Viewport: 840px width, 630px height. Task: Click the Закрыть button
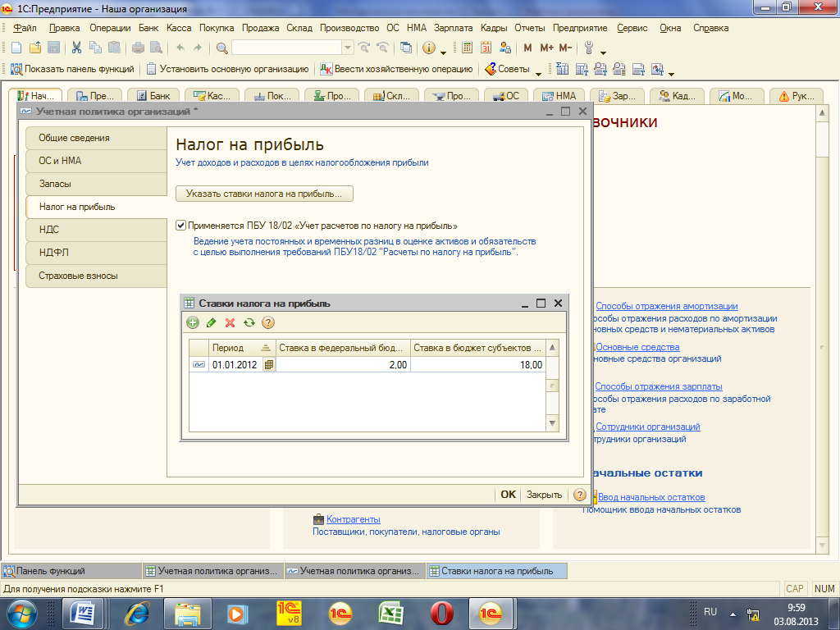(545, 495)
